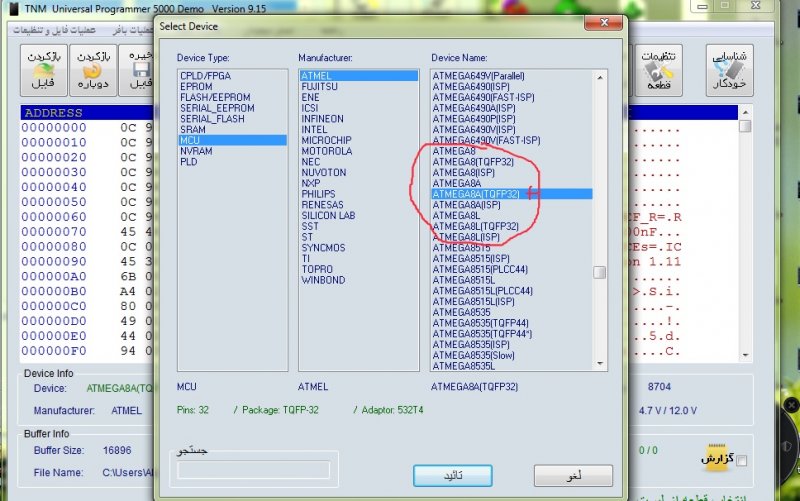Toggle the report checkbox in main window
The image size is (800, 501).
click(x=742, y=461)
